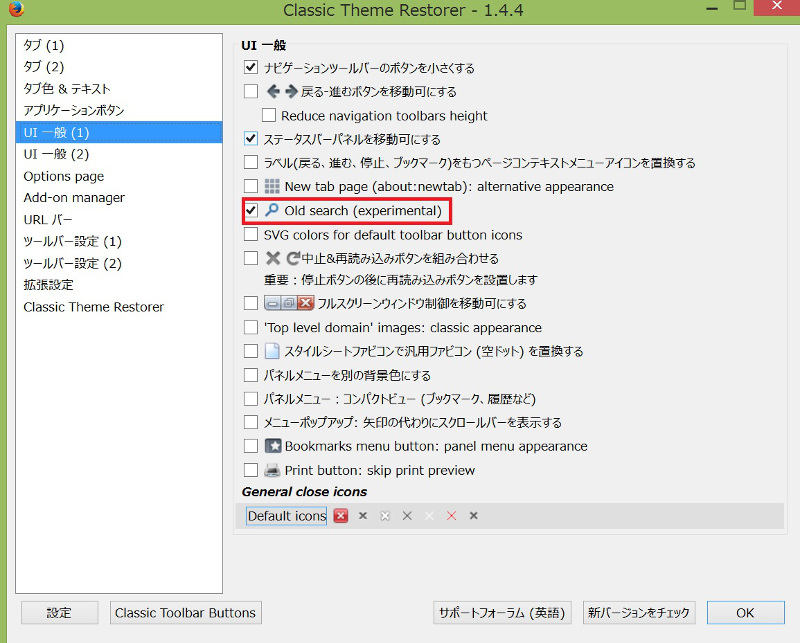This screenshot has height=643, width=800.
Task: Select the red square close icon style
Action: (341, 516)
